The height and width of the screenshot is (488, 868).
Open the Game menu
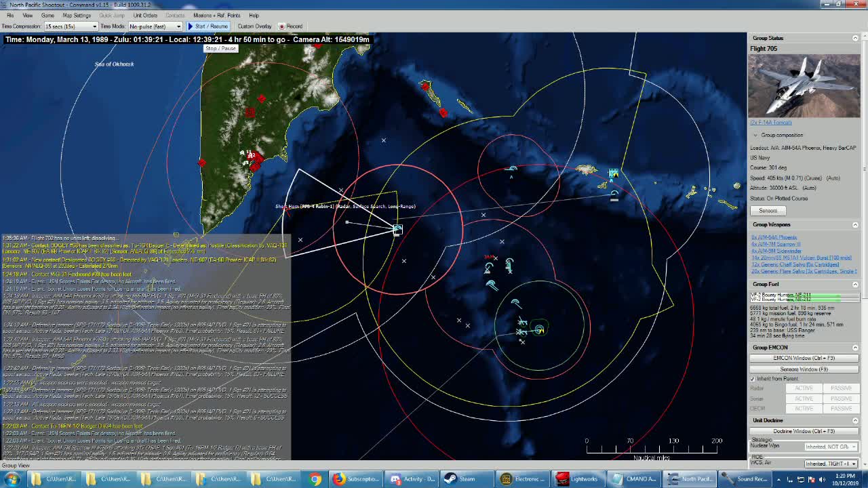pyautogui.click(x=47, y=15)
